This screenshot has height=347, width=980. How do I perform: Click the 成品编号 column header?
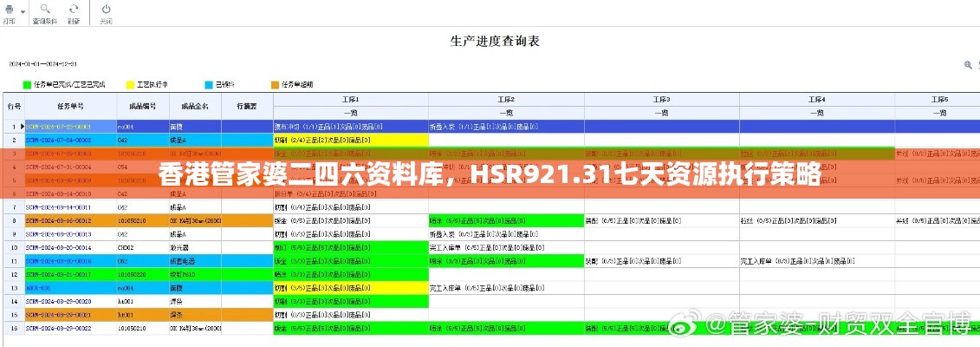142,106
